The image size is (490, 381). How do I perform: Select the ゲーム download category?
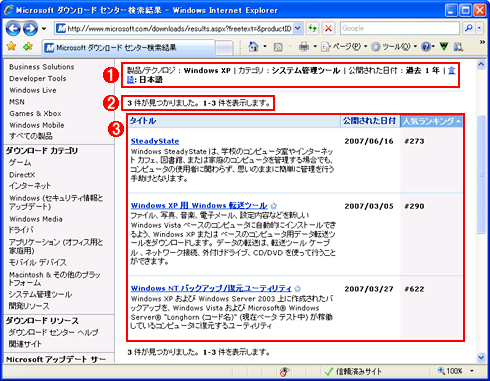pyautogui.click(x=20, y=163)
